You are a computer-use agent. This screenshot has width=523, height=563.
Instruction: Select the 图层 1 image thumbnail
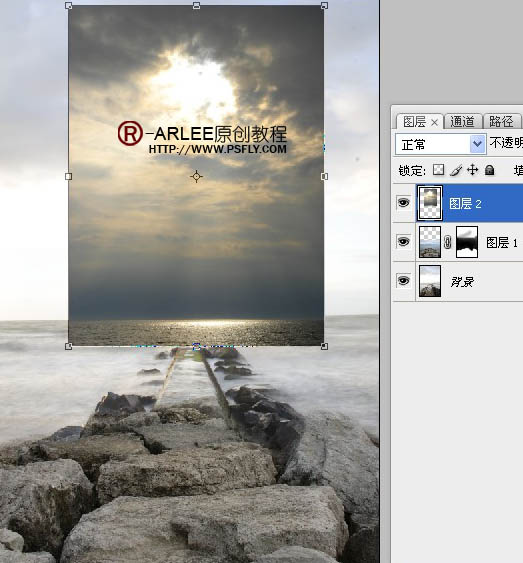point(430,242)
